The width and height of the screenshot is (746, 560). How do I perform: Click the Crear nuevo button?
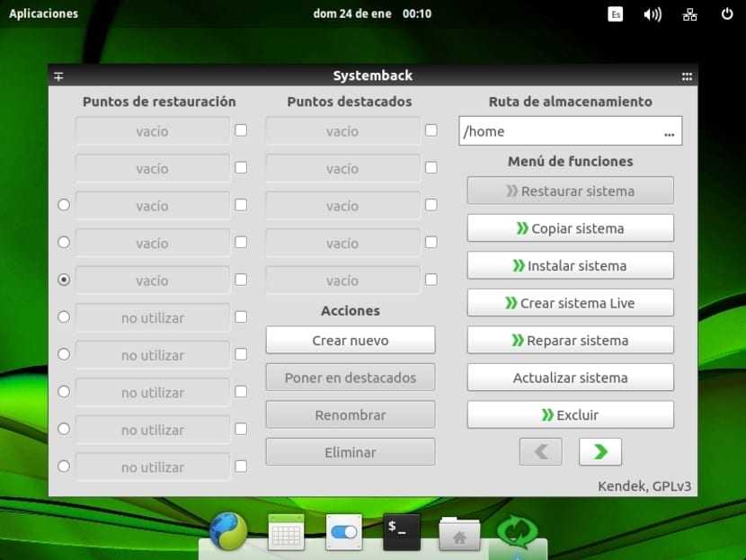click(351, 340)
